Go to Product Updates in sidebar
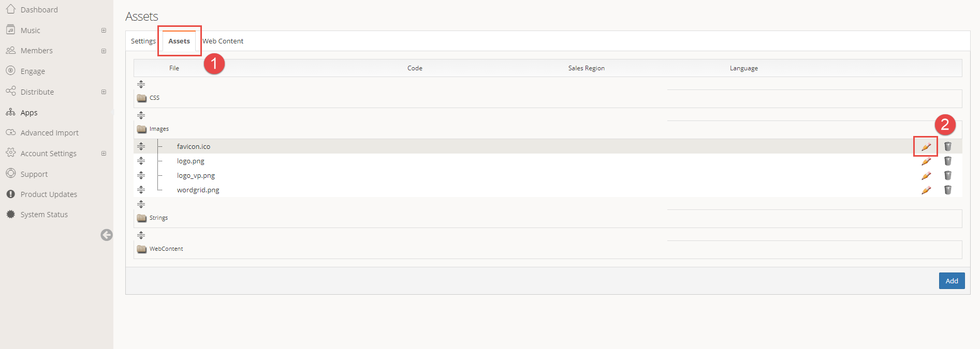This screenshot has height=349, width=980. (49, 194)
